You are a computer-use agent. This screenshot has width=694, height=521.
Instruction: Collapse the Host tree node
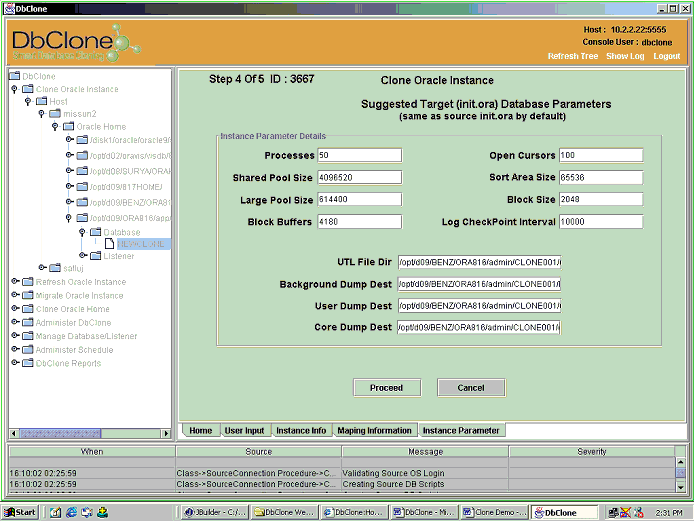point(28,101)
